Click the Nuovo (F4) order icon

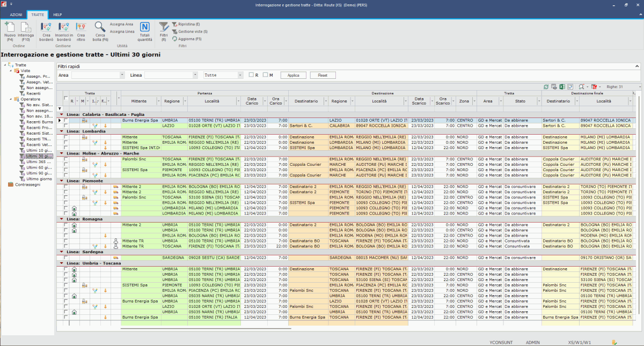[10, 27]
